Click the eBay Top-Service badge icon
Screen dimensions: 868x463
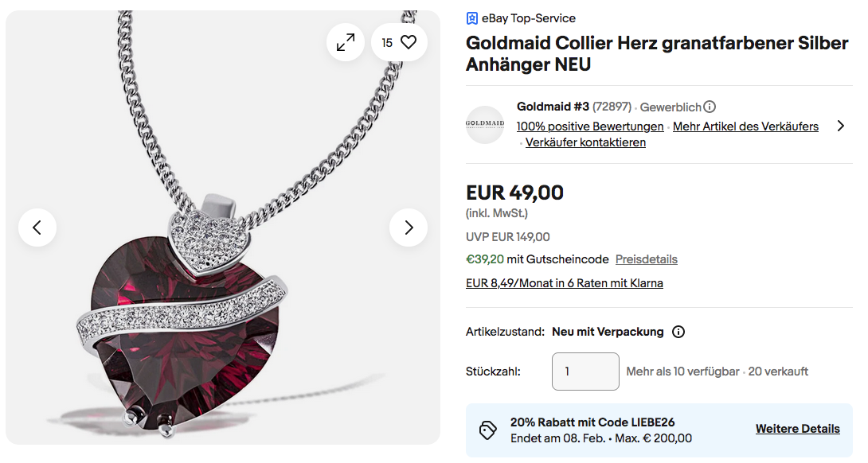tap(472, 18)
